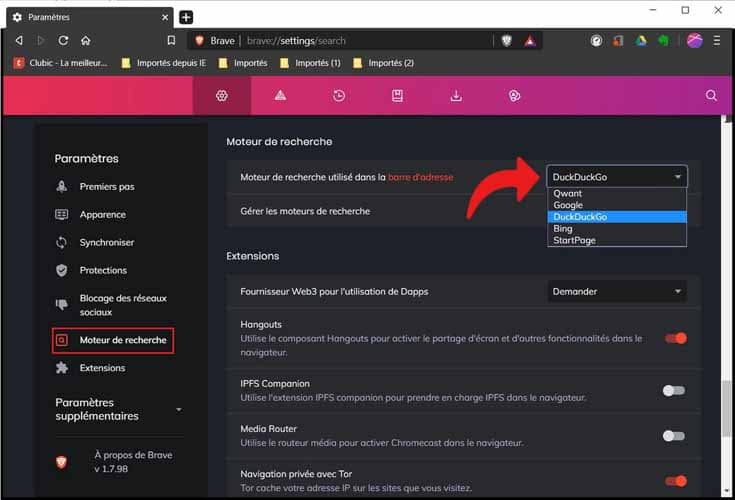
Task: Open Crypto Wallets icon in the pink bar
Action: coord(514,96)
